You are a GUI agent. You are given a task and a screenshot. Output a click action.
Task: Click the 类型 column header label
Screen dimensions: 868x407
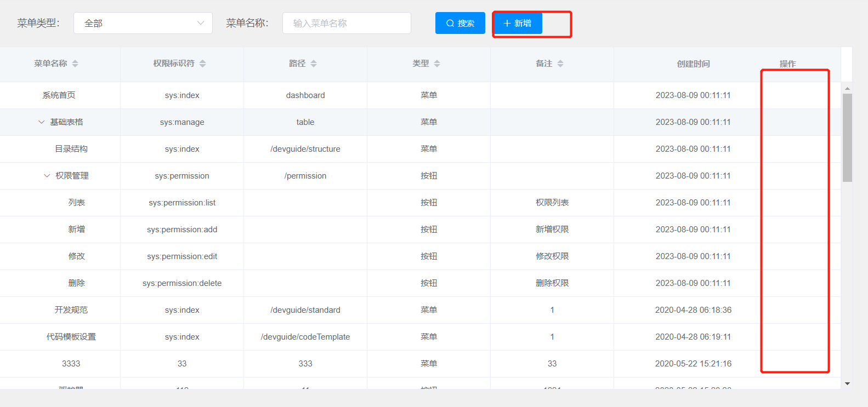pyautogui.click(x=421, y=64)
